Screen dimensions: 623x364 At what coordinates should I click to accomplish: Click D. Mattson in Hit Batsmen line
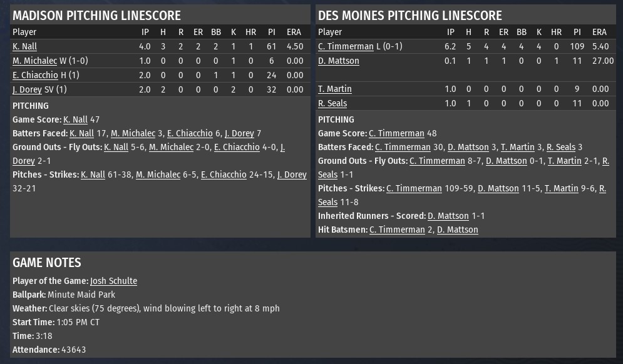coord(457,230)
